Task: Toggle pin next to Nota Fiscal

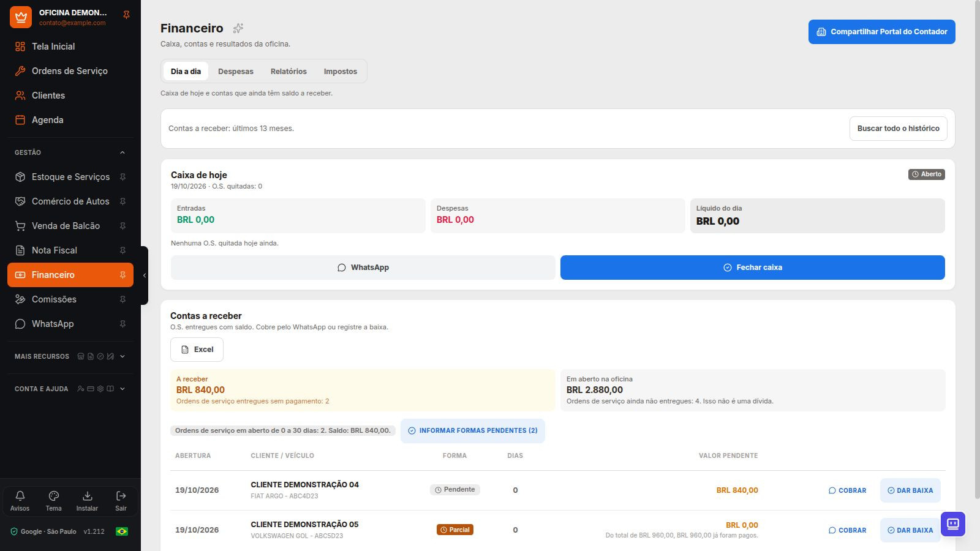Action: (123, 250)
